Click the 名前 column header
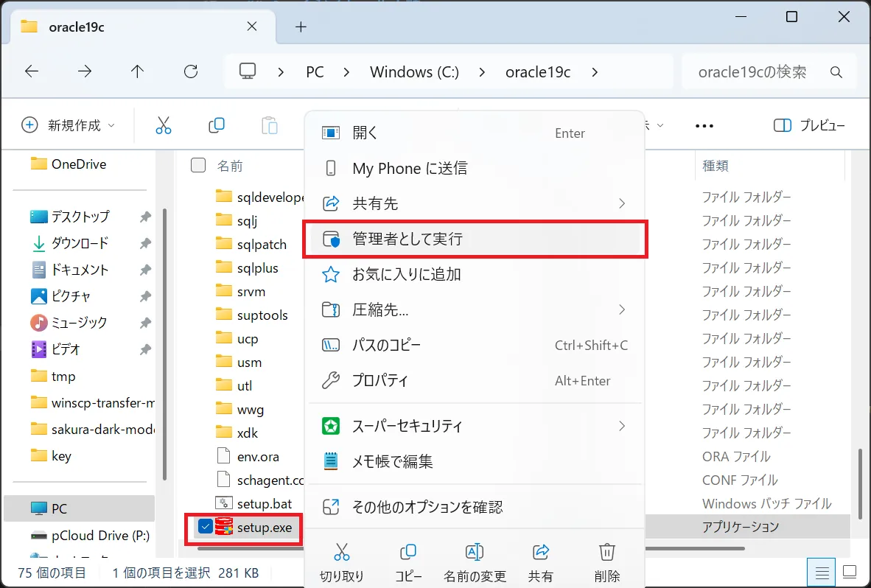 point(229,166)
